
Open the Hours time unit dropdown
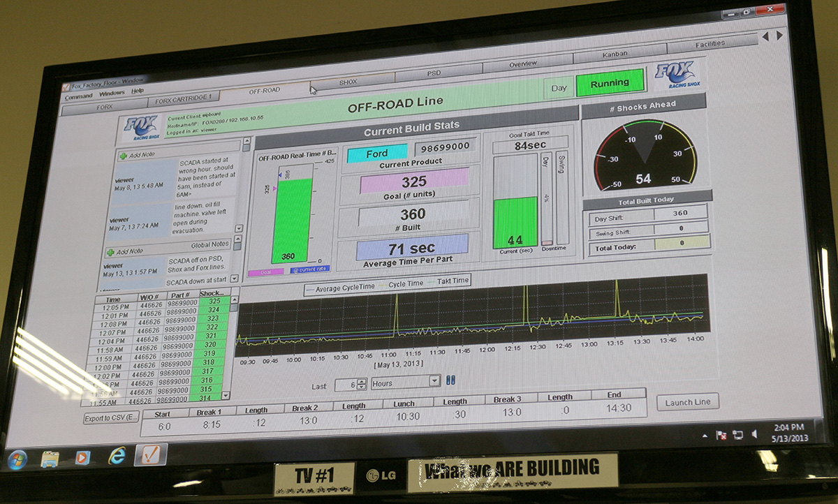point(434,381)
